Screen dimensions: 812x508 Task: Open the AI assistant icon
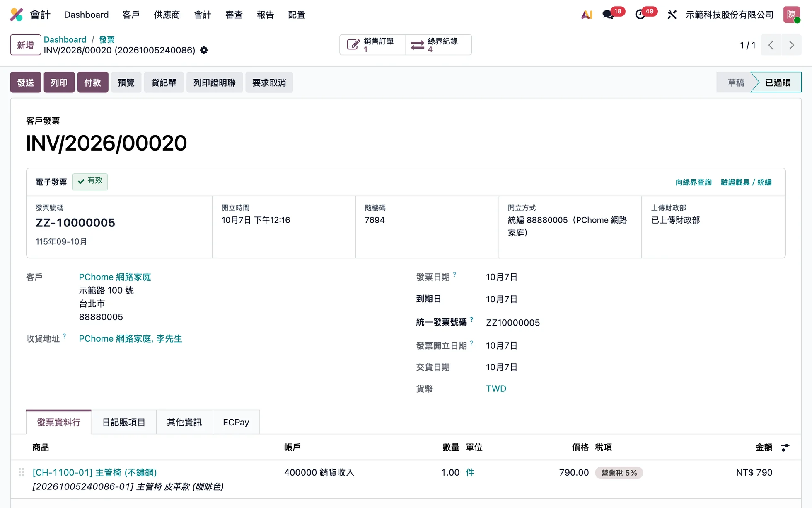coord(587,15)
